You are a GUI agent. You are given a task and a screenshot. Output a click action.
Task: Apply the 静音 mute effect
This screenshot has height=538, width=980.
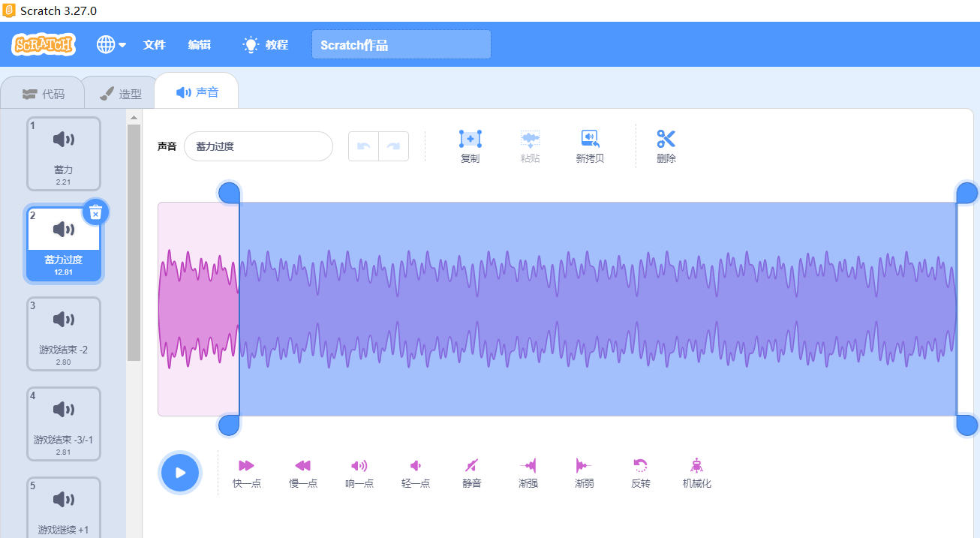pyautogui.click(x=471, y=473)
